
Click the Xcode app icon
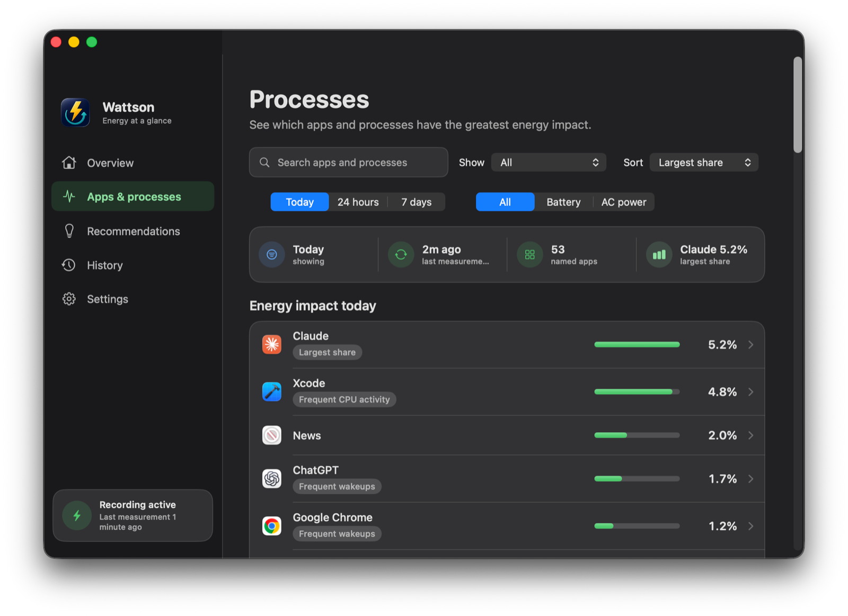(x=272, y=391)
